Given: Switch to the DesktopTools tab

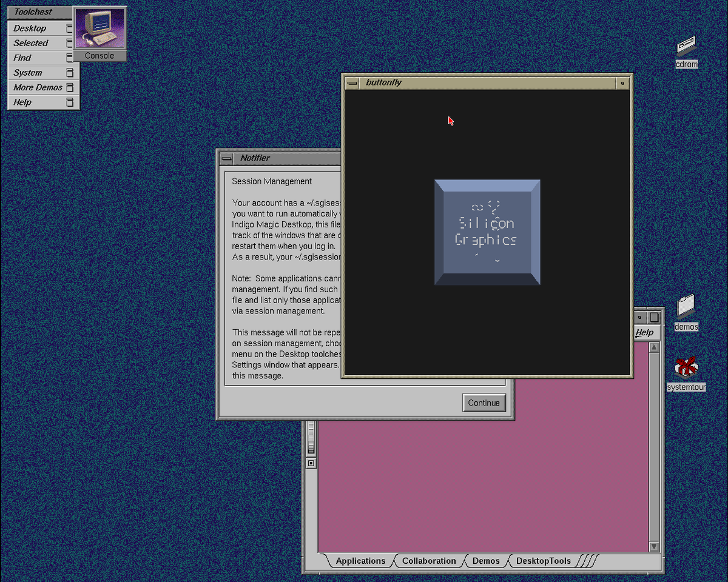Looking at the screenshot, I should pyautogui.click(x=544, y=561).
